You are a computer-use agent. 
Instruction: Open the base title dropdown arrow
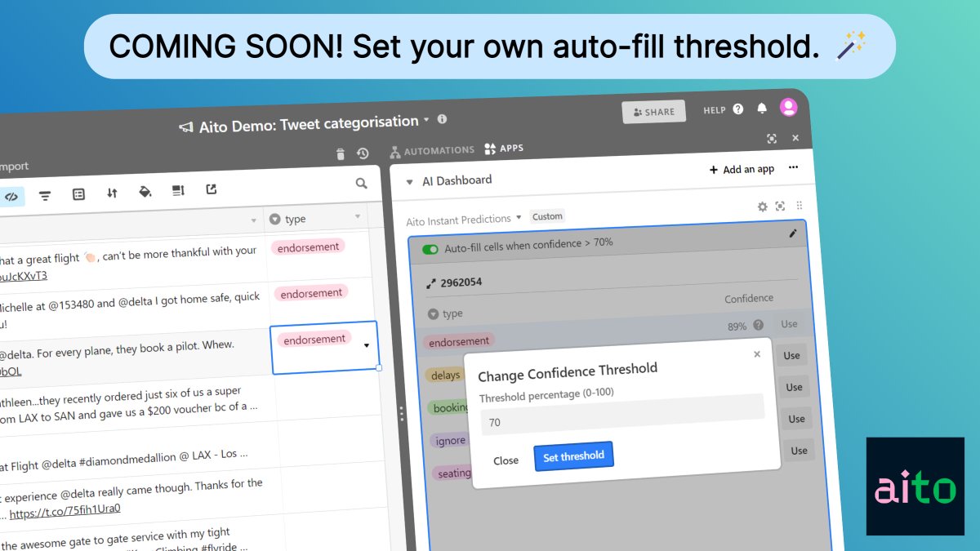[x=426, y=120]
